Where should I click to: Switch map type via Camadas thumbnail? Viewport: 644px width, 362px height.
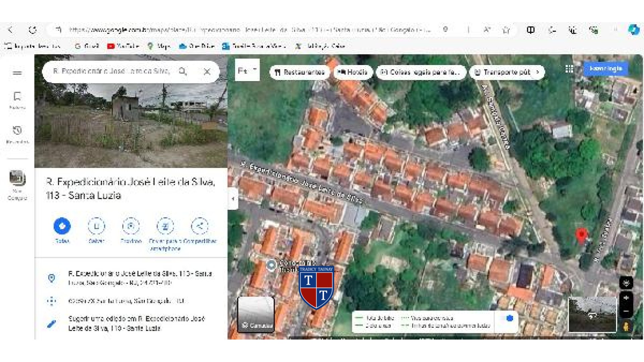click(256, 314)
